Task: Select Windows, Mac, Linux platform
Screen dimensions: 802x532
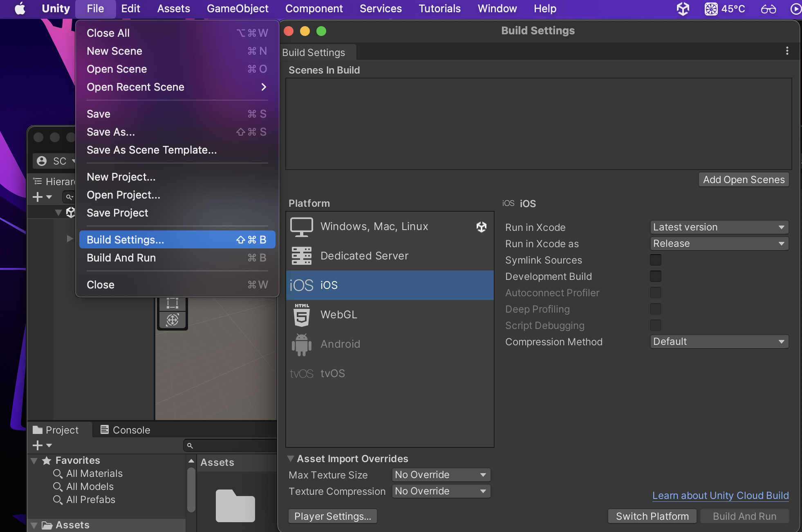Action: (x=390, y=226)
